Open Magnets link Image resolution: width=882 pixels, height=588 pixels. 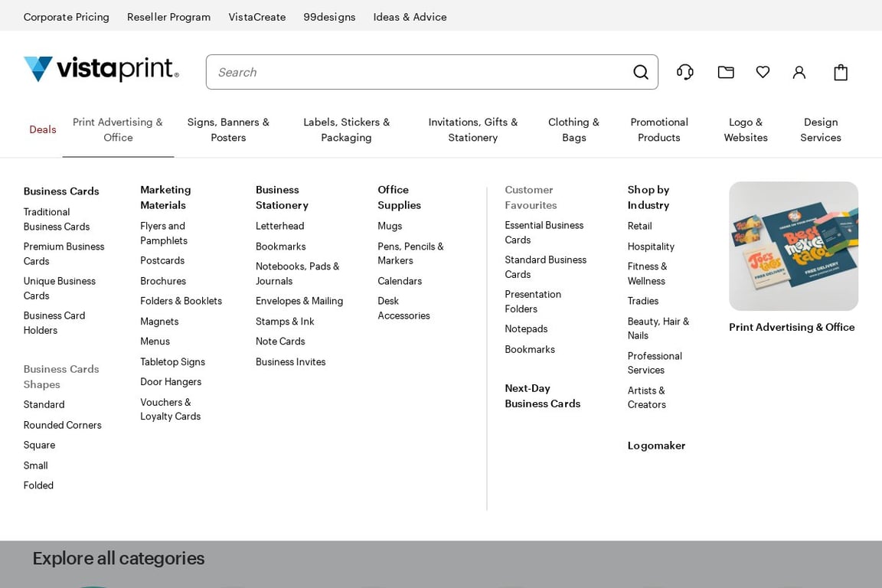pyautogui.click(x=159, y=322)
